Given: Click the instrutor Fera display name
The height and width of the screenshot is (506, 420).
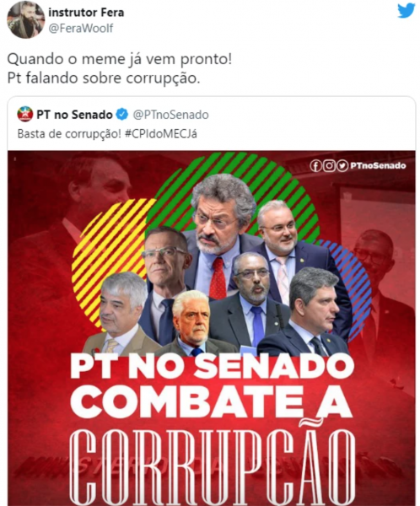Looking at the screenshot, I should (86, 13).
